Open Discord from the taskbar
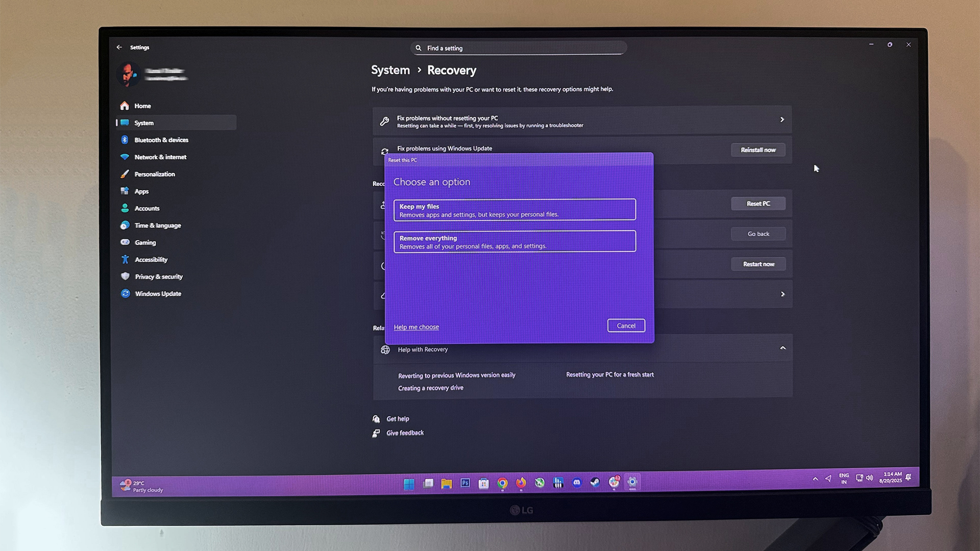Image resolution: width=980 pixels, height=551 pixels. (x=577, y=483)
